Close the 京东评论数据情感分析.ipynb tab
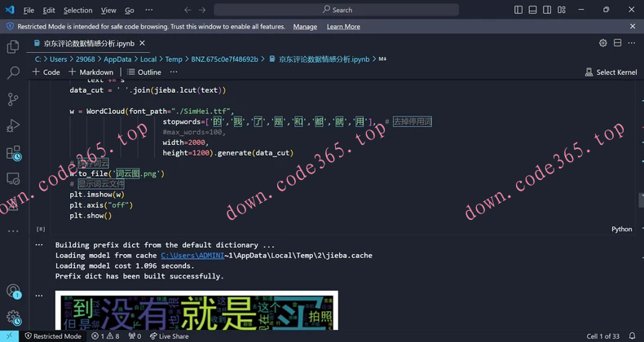 pos(142,43)
